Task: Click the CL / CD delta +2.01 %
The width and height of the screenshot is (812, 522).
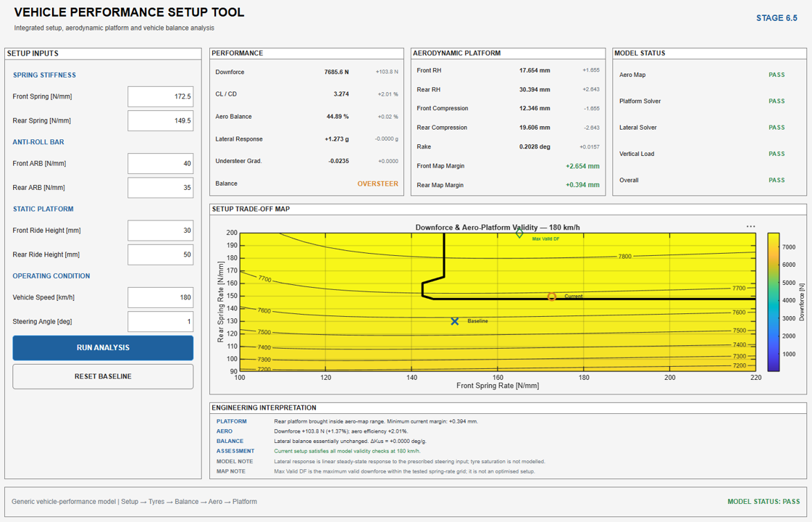Action: pyautogui.click(x=388, y=94)
